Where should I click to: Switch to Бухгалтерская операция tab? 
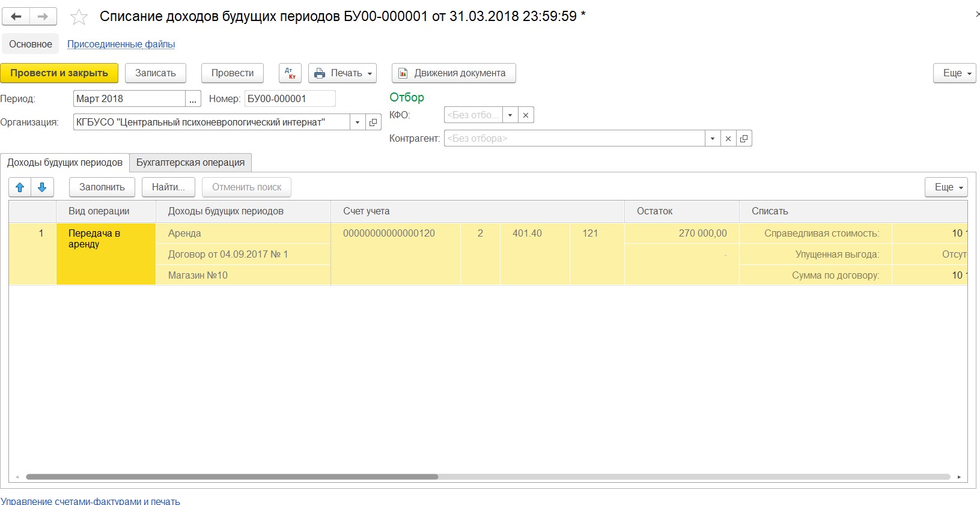click(x=190, y=163)
